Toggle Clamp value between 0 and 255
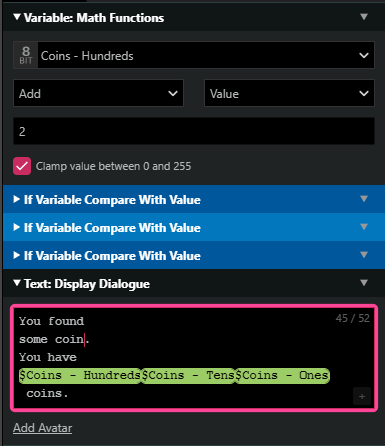This screenshot has width=385, height=446. click(x=22, y=166)
